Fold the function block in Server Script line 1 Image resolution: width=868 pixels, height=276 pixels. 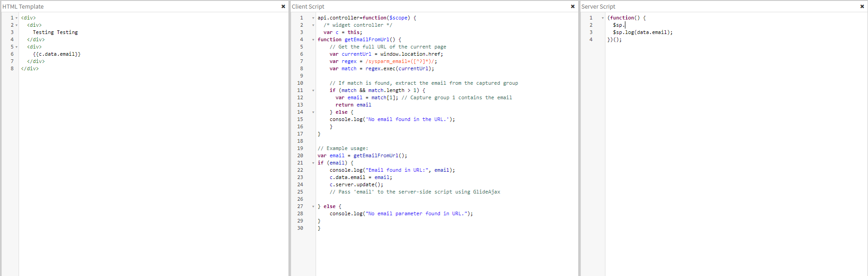(603, 18)
